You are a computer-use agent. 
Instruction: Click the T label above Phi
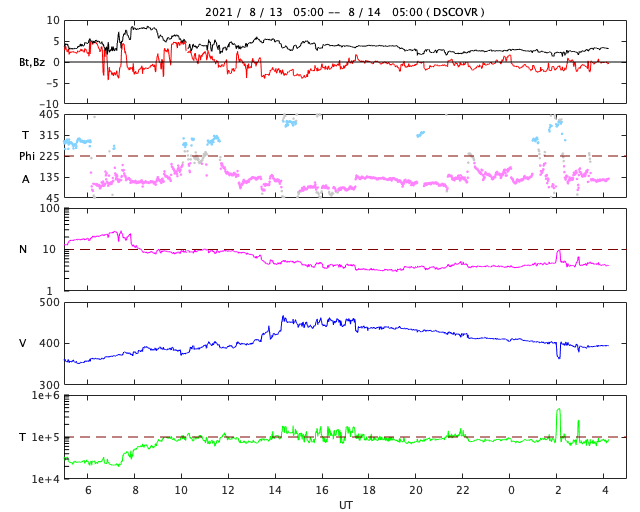point(25,135)
